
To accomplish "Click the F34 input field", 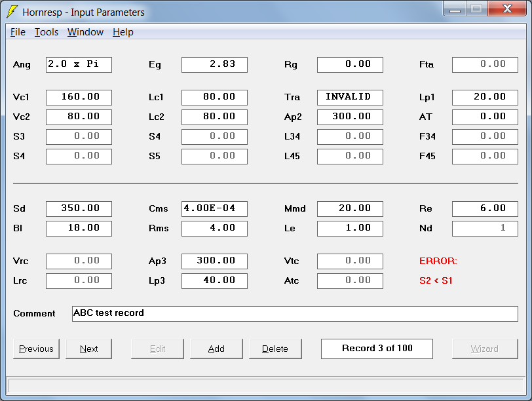I will [485, 137].
